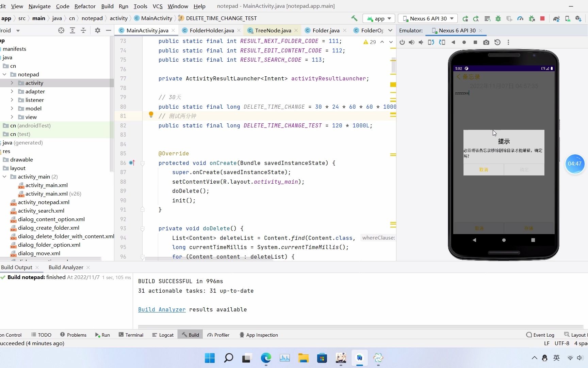588x368 pixels.
Task: Open the Refactor menu
Action: point(85,6)
